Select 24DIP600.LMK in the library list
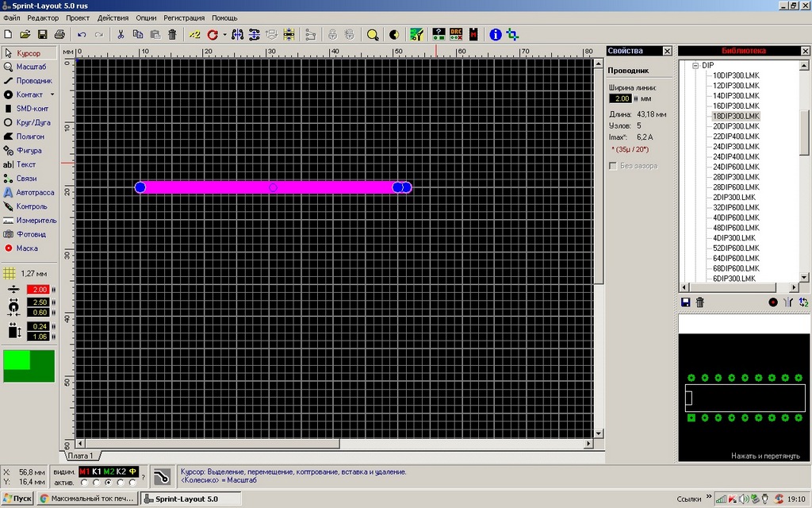The height and width of the screenshot is (508, 812). 735,167
